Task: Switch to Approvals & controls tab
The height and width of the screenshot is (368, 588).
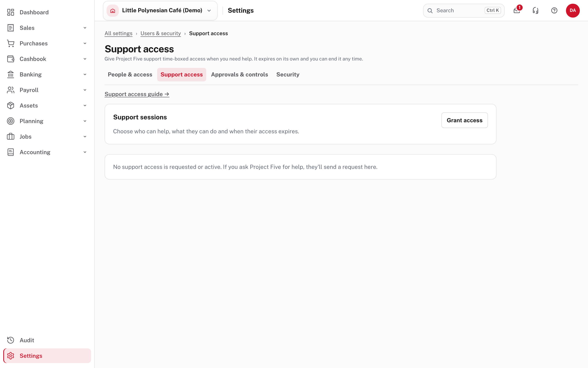Action: 239,74
